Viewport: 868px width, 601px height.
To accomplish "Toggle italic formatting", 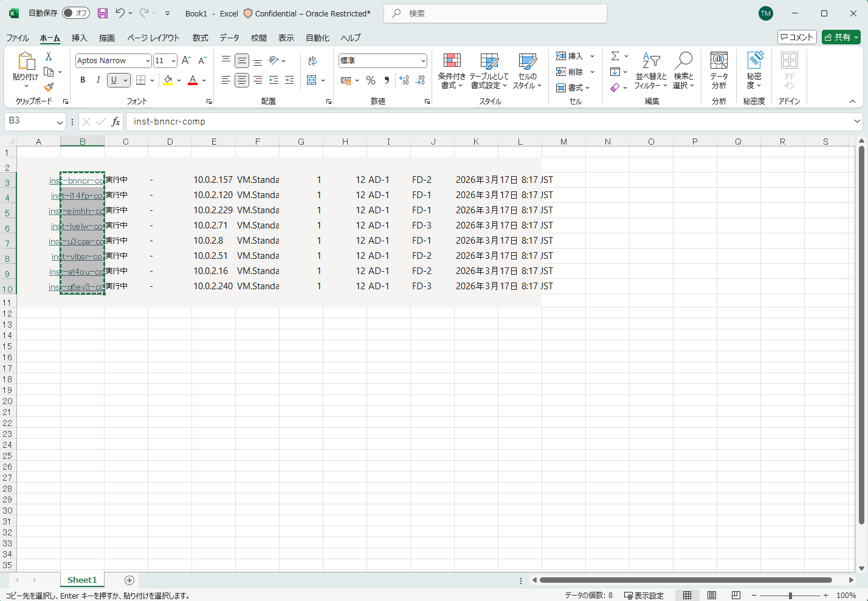I will click(x=98, y=80).
